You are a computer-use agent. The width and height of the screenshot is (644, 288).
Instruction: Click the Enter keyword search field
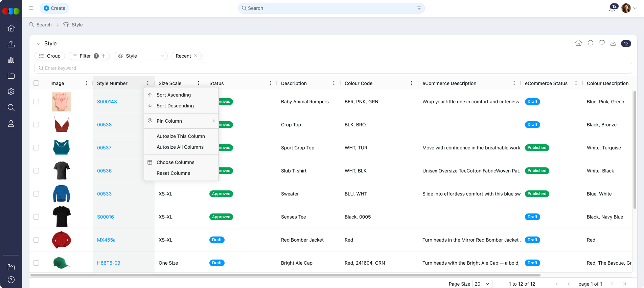pos(333,68)
